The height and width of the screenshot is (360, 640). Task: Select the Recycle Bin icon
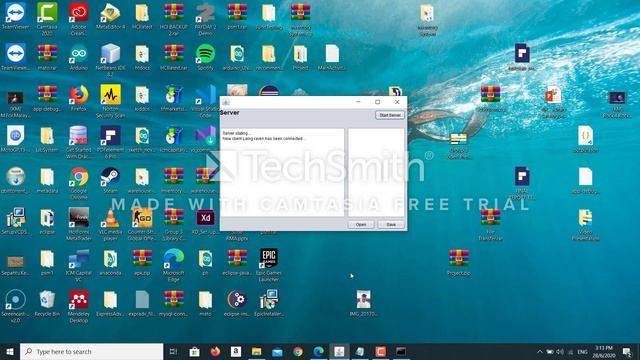click(47, 303)
